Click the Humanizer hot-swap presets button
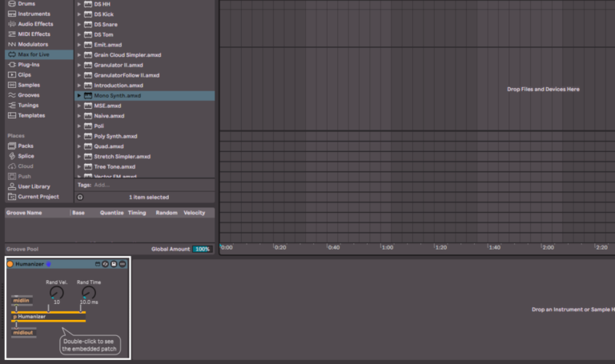615x364 pixels. pos(105,264)
